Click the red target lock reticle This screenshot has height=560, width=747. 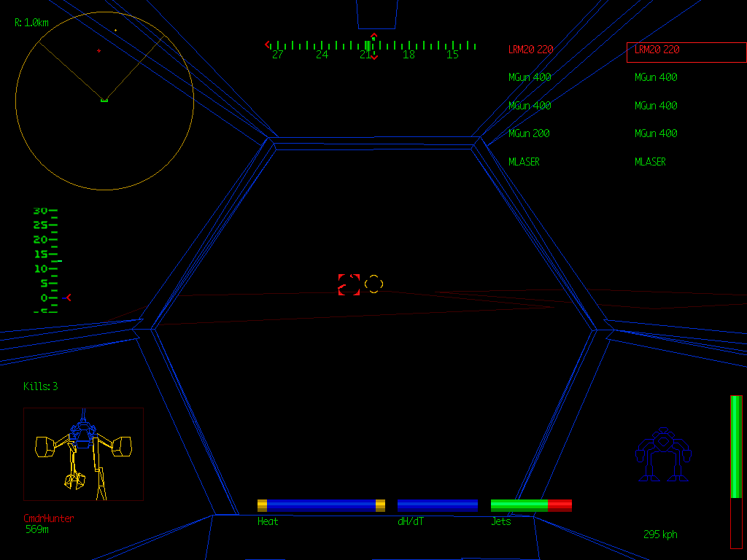click(349, 284)
